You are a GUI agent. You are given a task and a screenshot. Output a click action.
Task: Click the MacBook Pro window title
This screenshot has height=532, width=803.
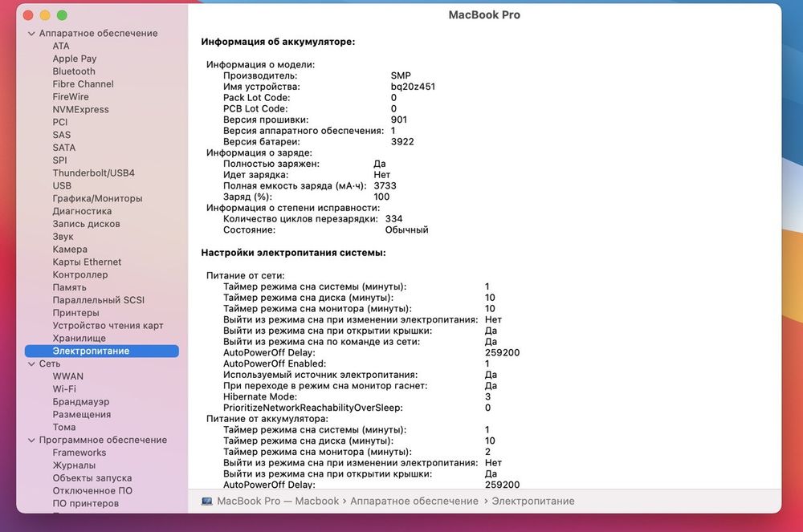484,15
